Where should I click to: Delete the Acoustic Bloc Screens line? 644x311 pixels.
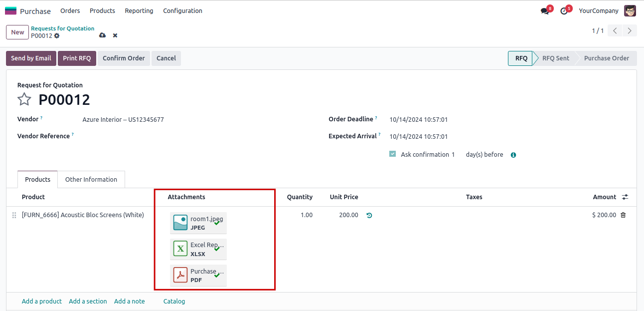[x=623, y=215]
